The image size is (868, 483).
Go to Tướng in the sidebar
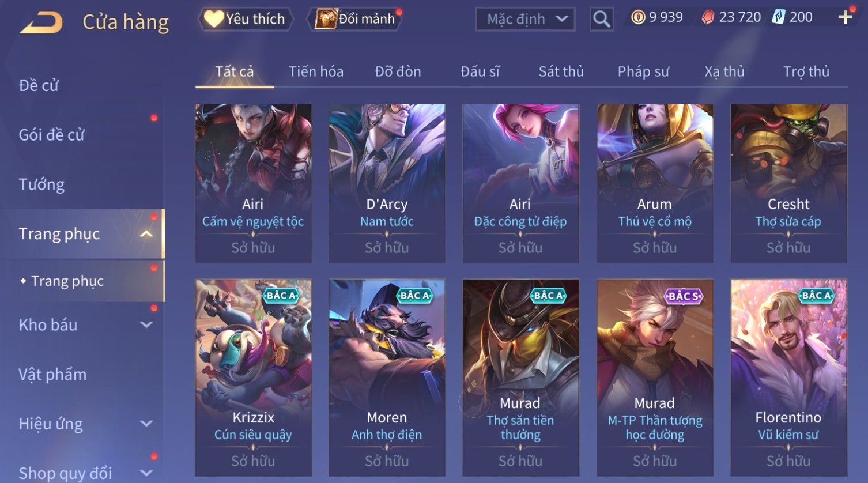click(41, 184)
